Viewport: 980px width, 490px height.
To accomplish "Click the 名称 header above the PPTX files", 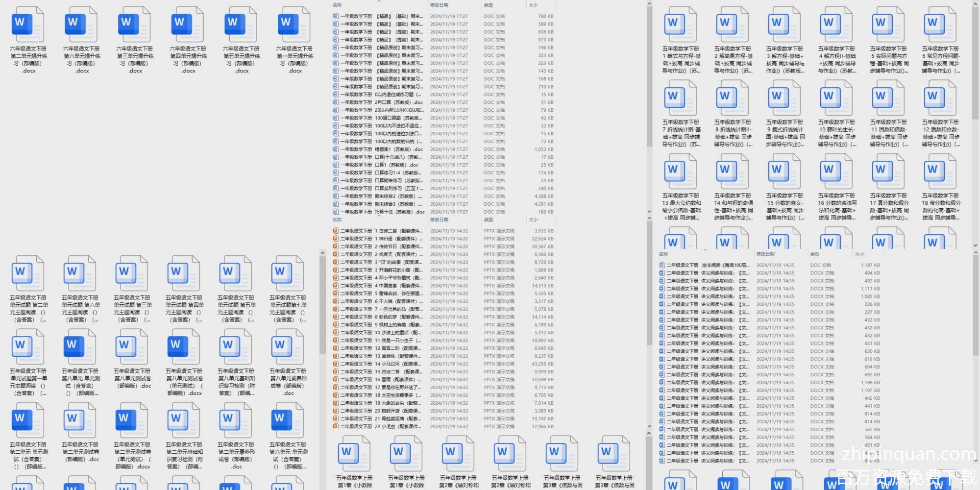I will tap(337, 220).
